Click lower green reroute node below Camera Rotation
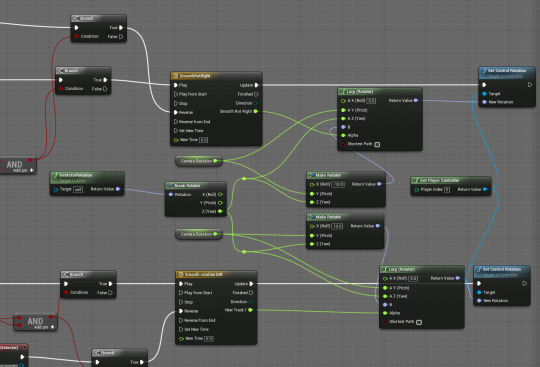 point(244,252)
